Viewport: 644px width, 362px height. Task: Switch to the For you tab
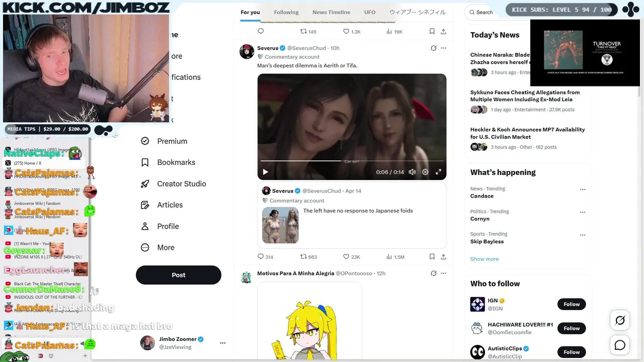pos(250,12)
